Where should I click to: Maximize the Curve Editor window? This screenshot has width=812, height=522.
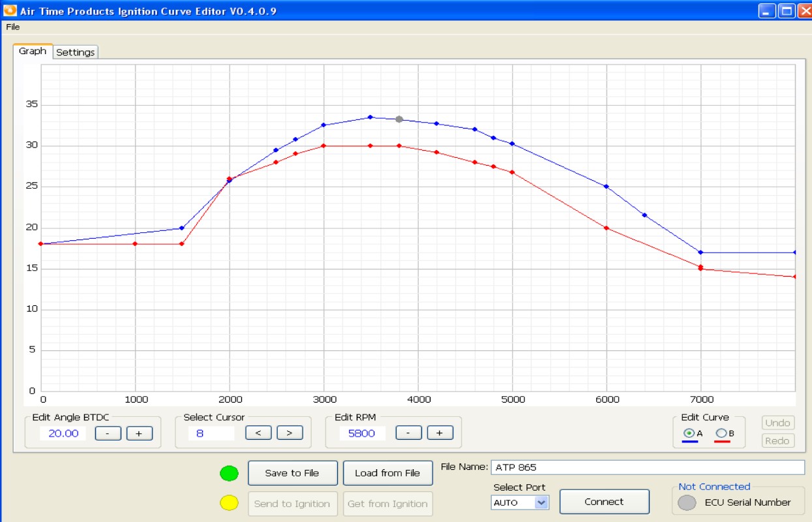[x=787, y=10]
